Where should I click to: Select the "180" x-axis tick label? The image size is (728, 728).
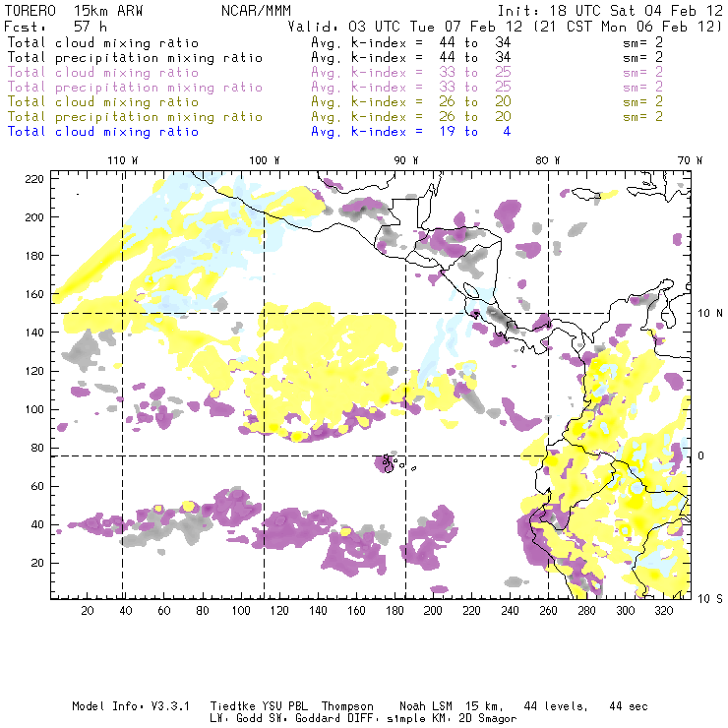(x=394, y=611)
